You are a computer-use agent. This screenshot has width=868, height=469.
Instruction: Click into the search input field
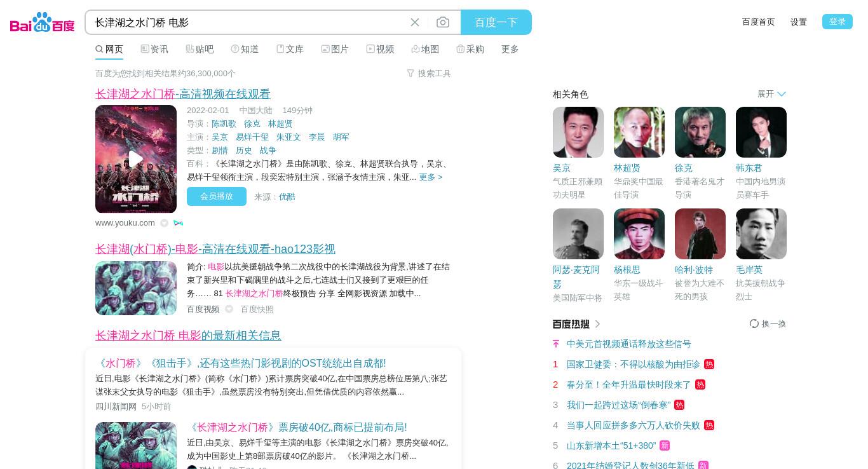point(248,22)
